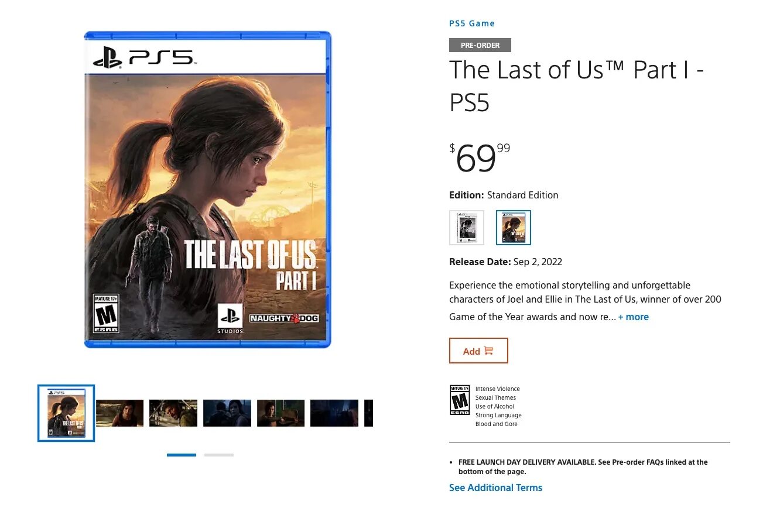Select the highlighted Standard Edition swatch
This screenshot has height=532, width=780.
click(514, 228)
